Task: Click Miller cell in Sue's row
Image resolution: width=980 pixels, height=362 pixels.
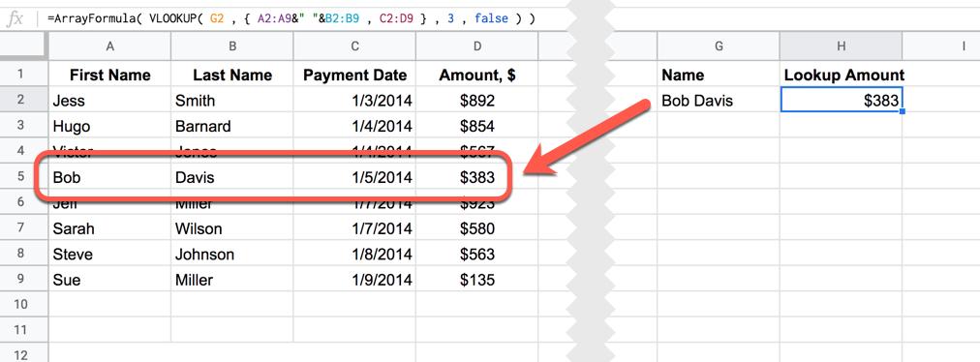Action: 231,280
